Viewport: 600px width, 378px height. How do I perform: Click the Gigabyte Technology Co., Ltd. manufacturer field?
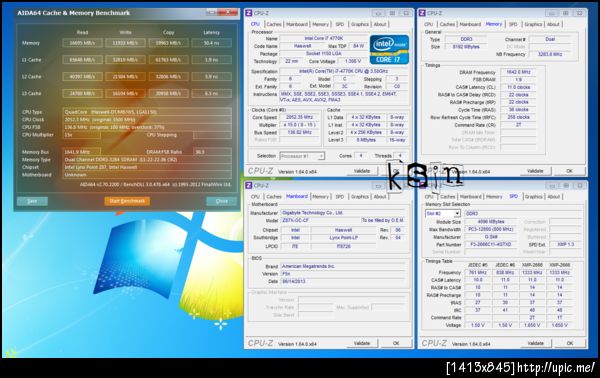tap(342, 213)
